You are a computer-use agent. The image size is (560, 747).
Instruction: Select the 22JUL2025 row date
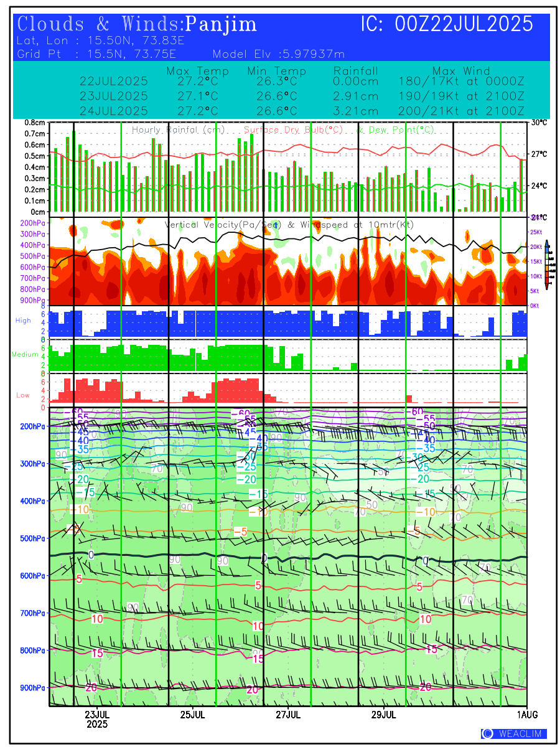pos(114,81)
